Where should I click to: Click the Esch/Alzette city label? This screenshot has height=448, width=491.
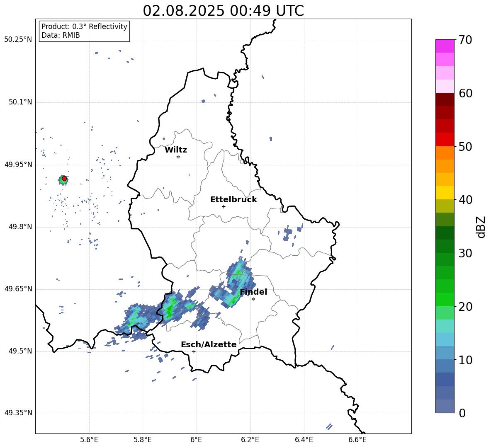point(209,344)
